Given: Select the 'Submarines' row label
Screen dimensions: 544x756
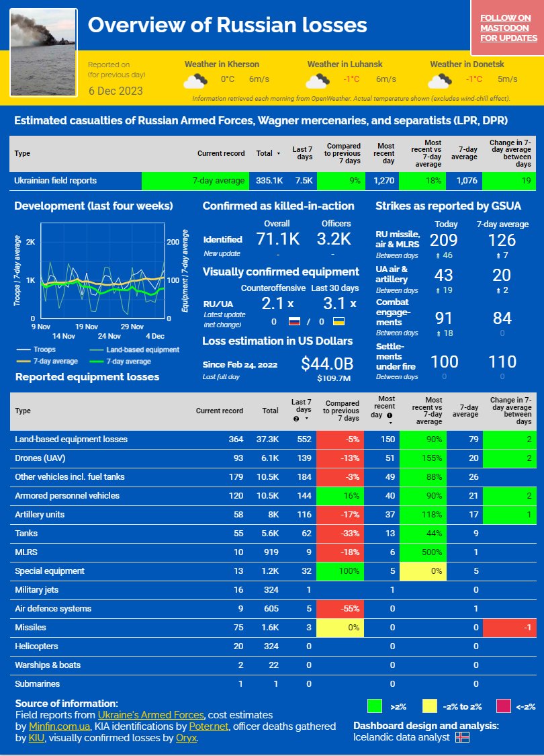Looking at the screenshot, I should (x=37, y=683).
